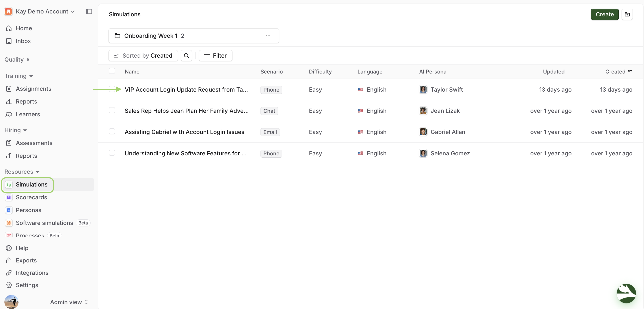Open Onboarding Week 1 more options menu
This screenshot has width=644, height=309.
[x=268, y=36]
